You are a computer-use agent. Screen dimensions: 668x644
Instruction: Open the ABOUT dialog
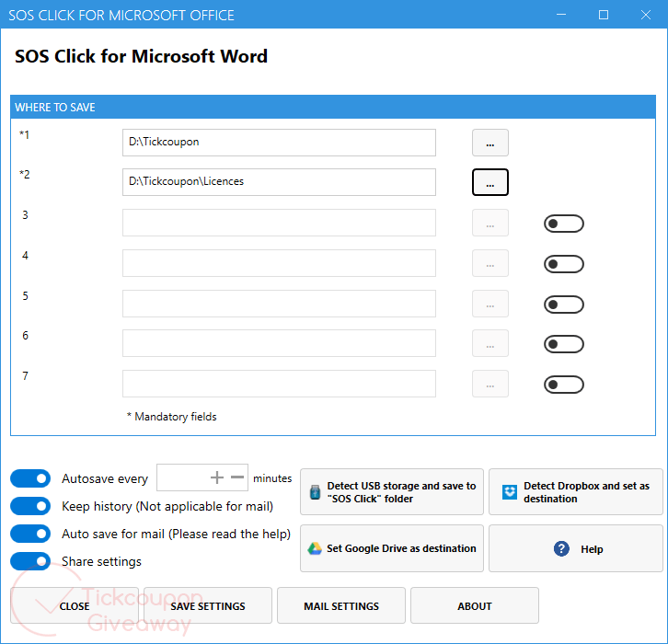click(475, 605)
